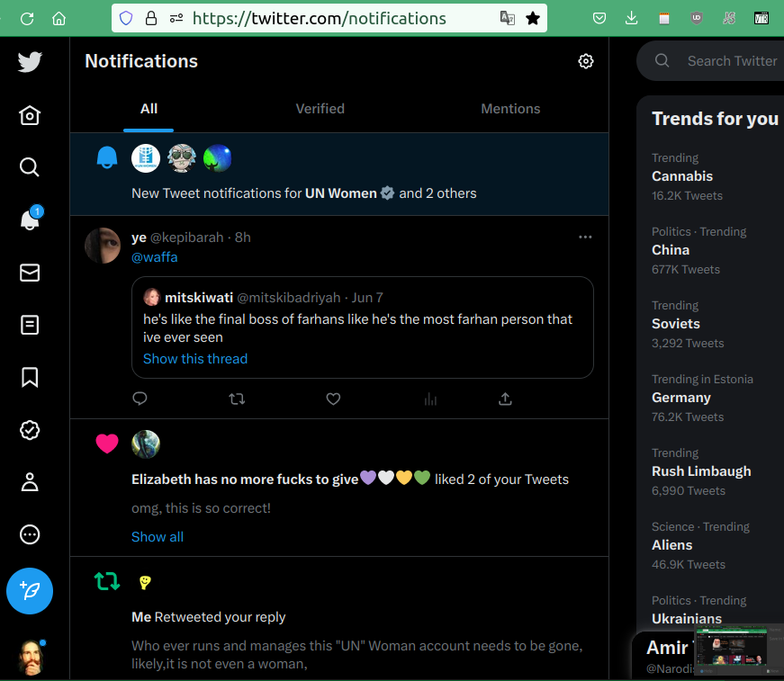Open Messages envelope icon
784x681 pixels.
(x=30, y=273)
